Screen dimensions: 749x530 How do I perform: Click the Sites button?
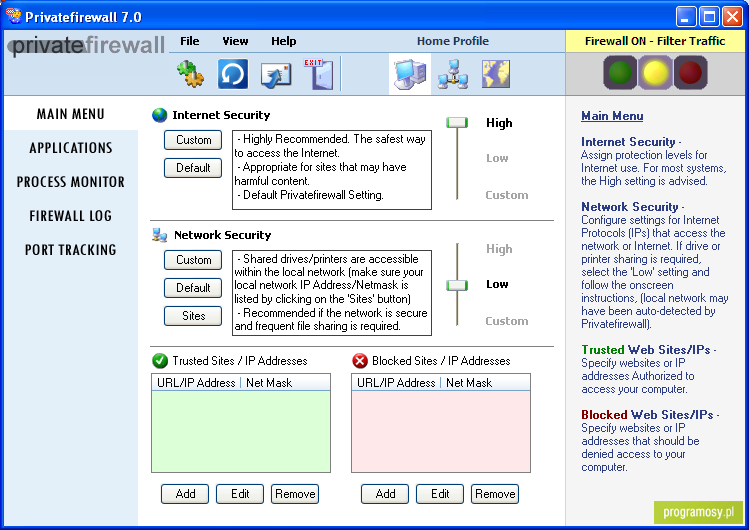point(193,316)
